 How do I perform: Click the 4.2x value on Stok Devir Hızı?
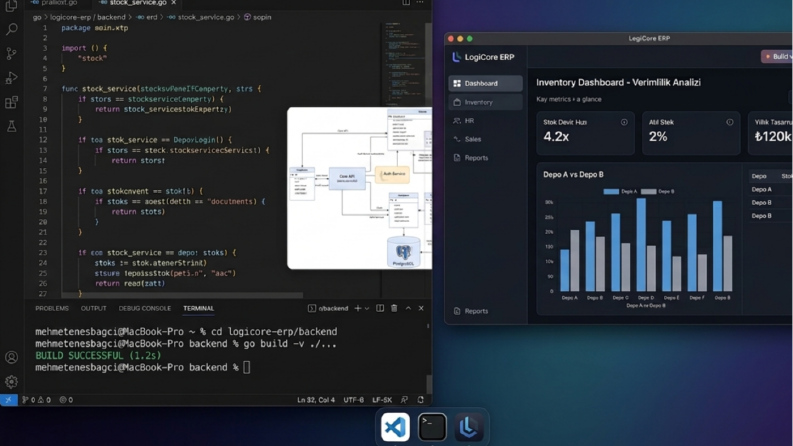[556, 137]
